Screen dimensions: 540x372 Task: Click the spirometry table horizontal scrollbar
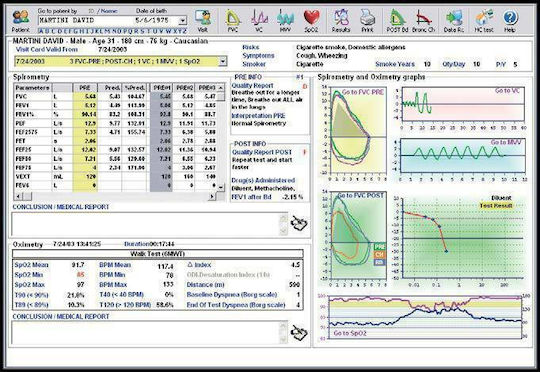117,196
